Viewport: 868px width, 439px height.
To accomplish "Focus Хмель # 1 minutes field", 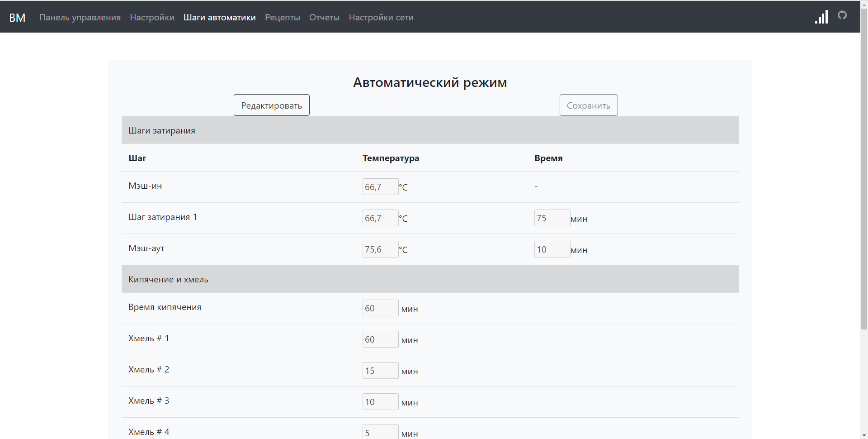I will click(380, 339).
